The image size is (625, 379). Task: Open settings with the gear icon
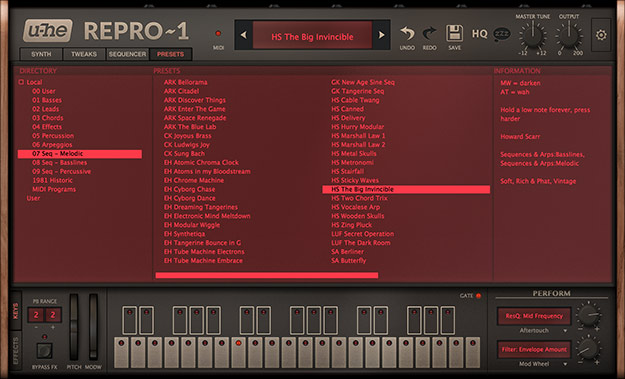(601, 35)
